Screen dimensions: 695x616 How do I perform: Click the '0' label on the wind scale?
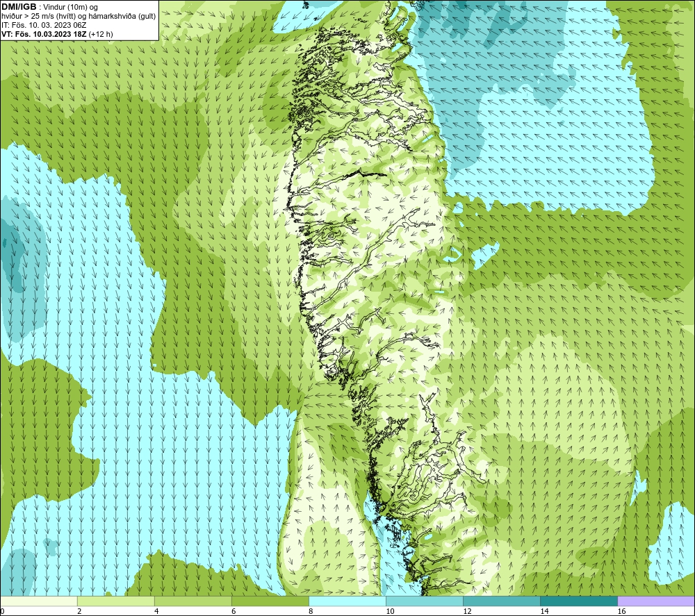[x=2, y=611]
